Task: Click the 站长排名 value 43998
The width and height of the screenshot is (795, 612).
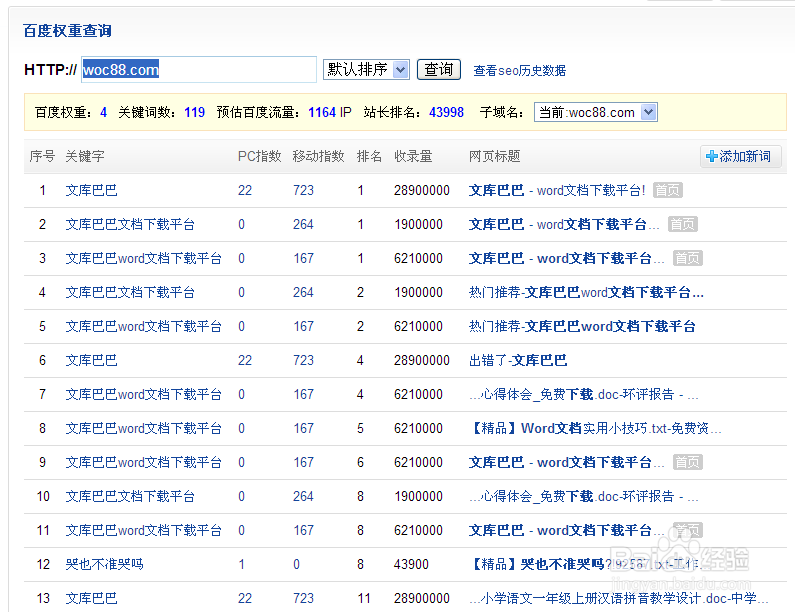Action: (446, 112)
